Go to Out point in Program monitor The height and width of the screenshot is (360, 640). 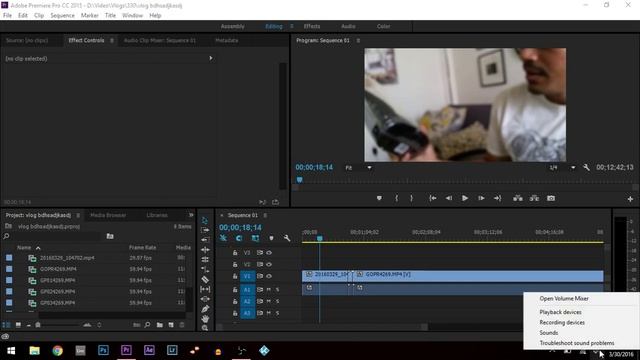point(498,198)
